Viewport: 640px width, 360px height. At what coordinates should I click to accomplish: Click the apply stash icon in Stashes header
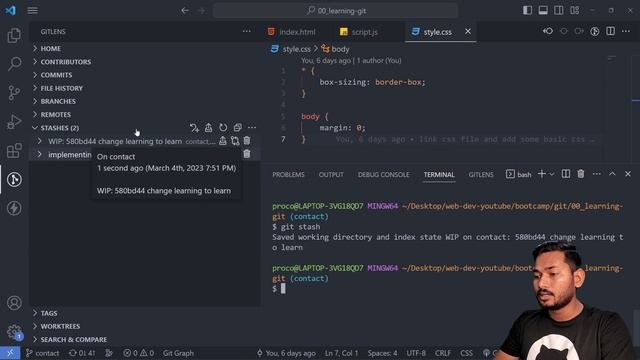tap(209, 128)
